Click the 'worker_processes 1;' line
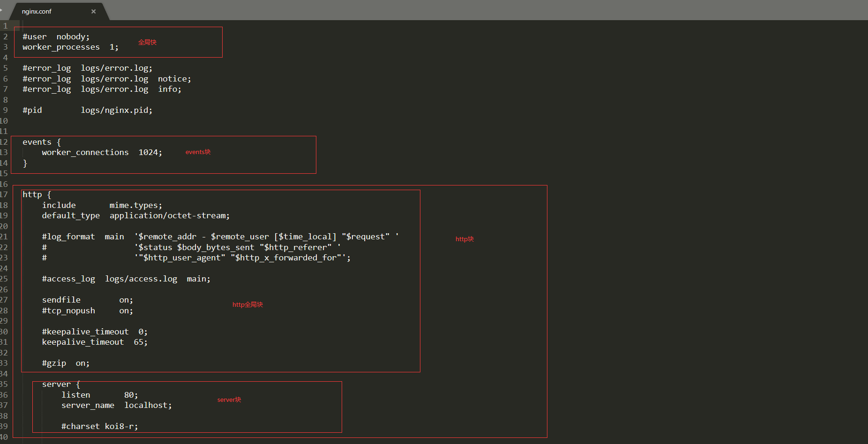This screenshot has height=444, width=868. [x=70, y=47]
